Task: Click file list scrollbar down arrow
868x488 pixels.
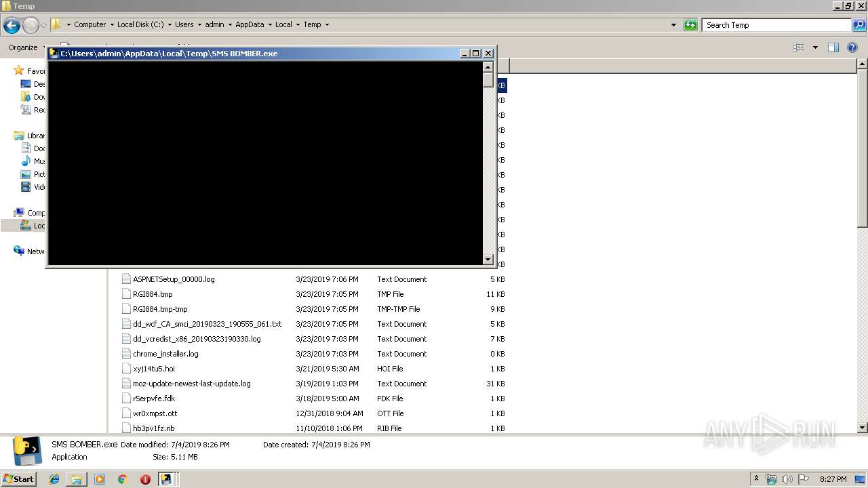Action: [x=862, y=428]
